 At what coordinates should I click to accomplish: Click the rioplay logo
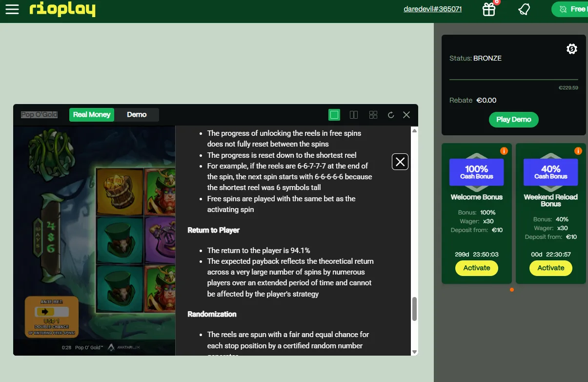[62, 9]
